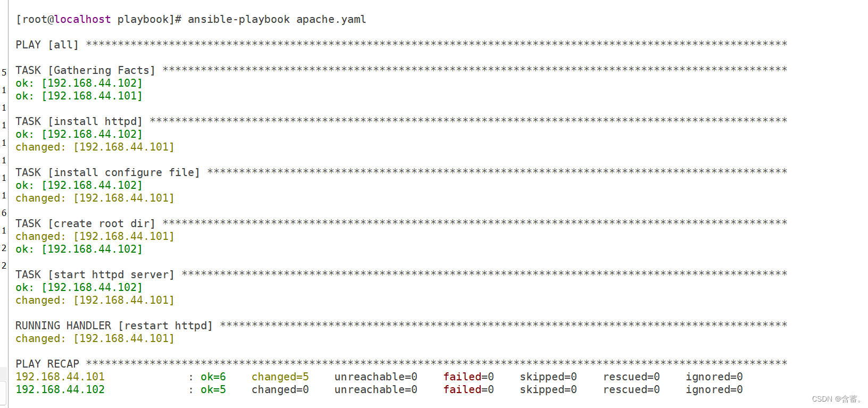Screen dimensions: 868x408
Task: Click 'TASK [install httpd]' header
Action: (79, 121)
